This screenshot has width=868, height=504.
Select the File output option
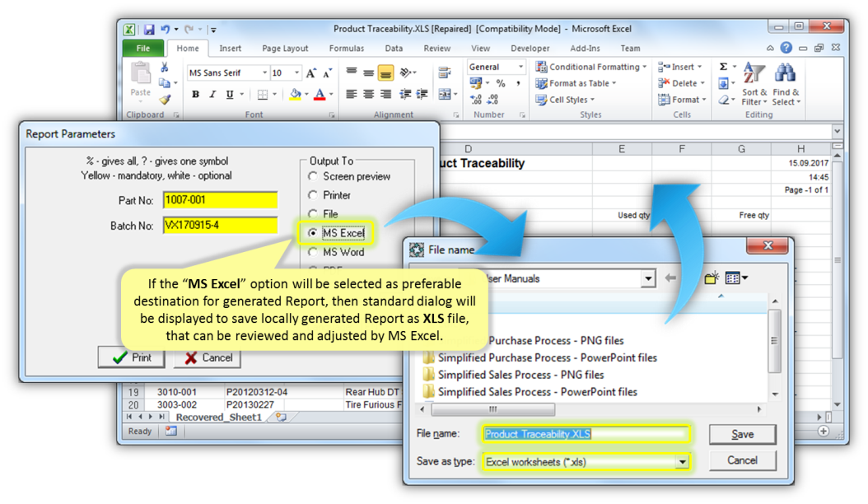pos(313,214)
